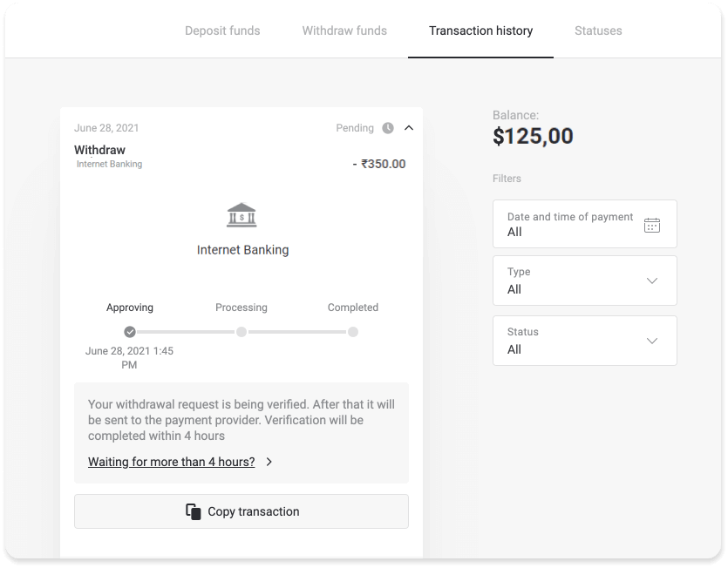Open the Withdraw funds tab
Viewport: 728px width, 568px height.
point(345,30)
